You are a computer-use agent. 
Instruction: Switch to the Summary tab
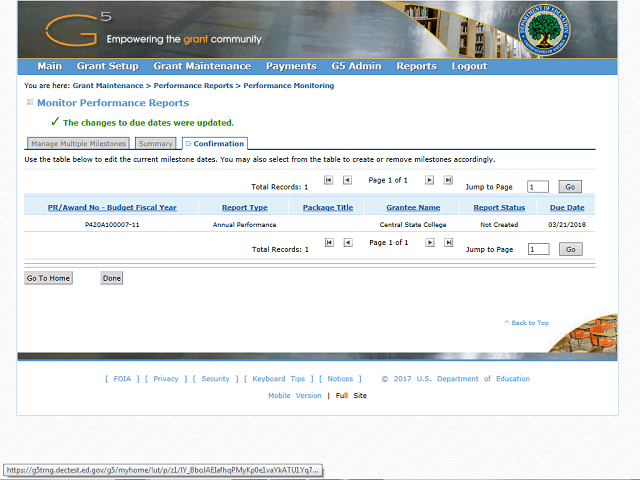tap(156, 144)
